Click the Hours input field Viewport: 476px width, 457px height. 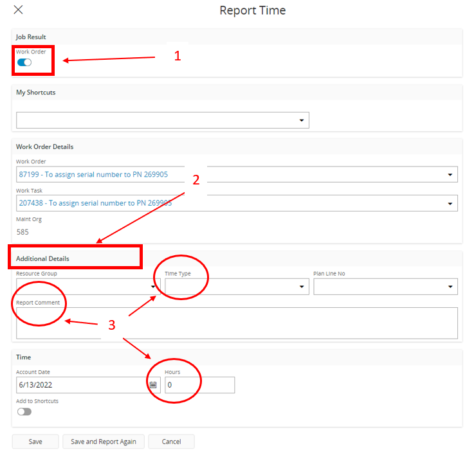[x=200, y=385]
